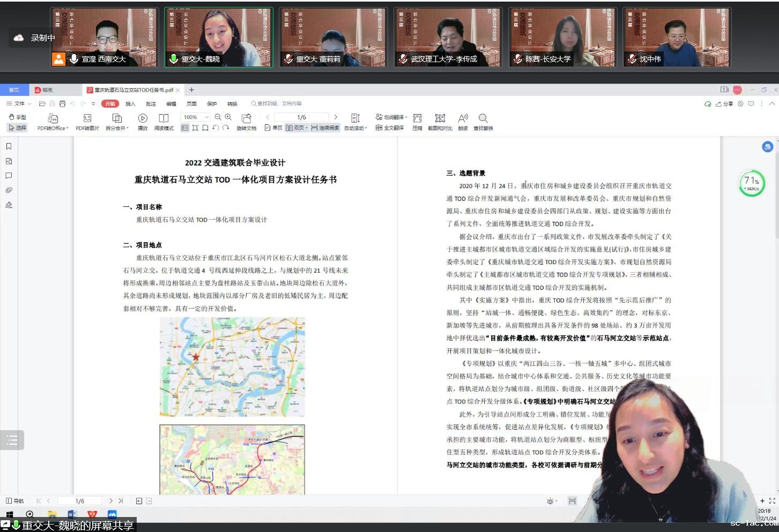The image size is (779, 532).
Task: Click the 全文翻译 full text translation button
Action: tap(390, 128)
